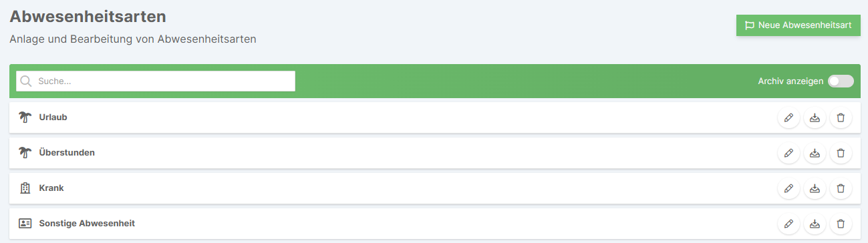Focus the Suche search field

click(156, 81)
